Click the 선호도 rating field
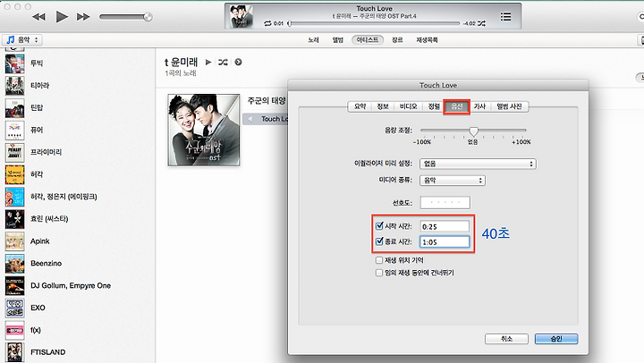The height and width of the screenshot is (363, 644). point(445,202)
